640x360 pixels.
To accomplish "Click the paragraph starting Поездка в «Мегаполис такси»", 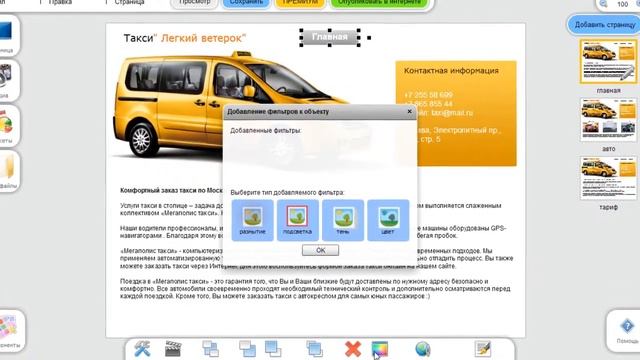I will [315, 289].
